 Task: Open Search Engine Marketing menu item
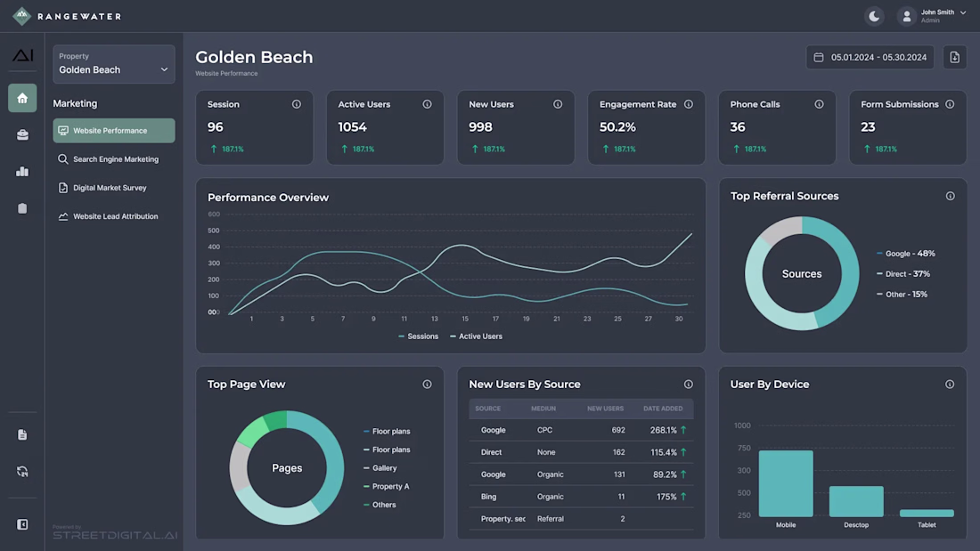(114, 159)
